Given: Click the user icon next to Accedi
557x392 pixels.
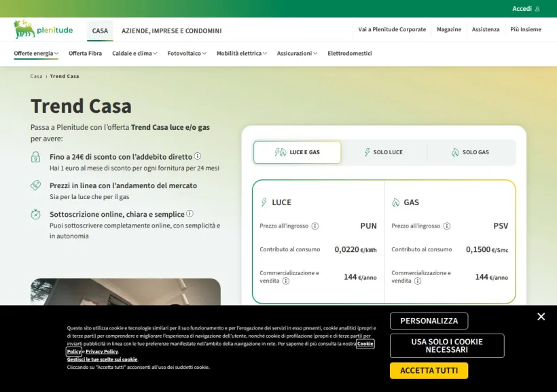Looking at the screenshot, I should point(537,9).
